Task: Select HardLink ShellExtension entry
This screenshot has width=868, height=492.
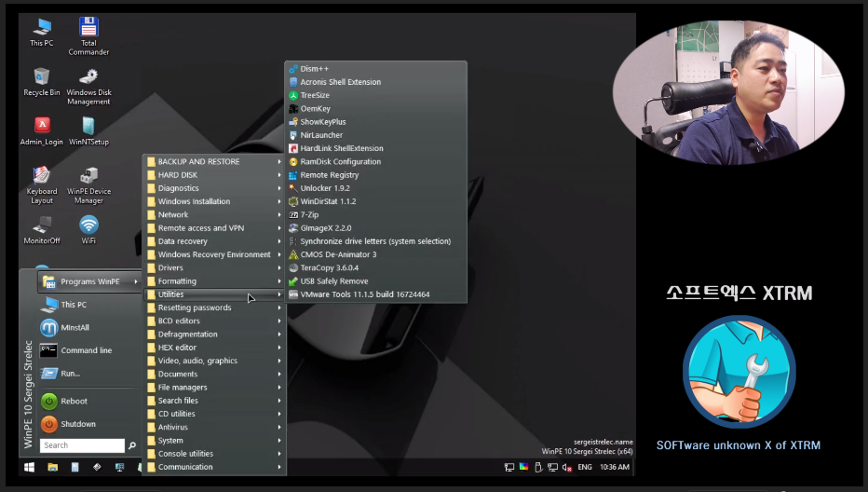Action: (375, 148)
